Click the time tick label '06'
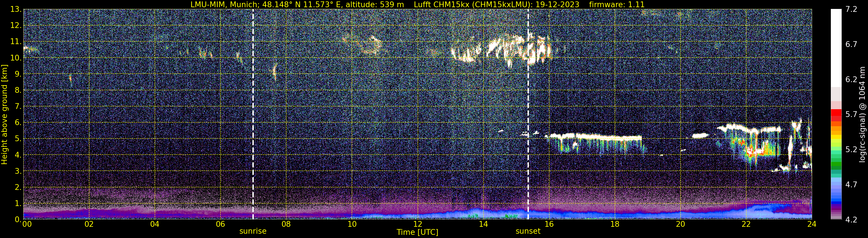868x238 pixels. (x=220, y=224)
